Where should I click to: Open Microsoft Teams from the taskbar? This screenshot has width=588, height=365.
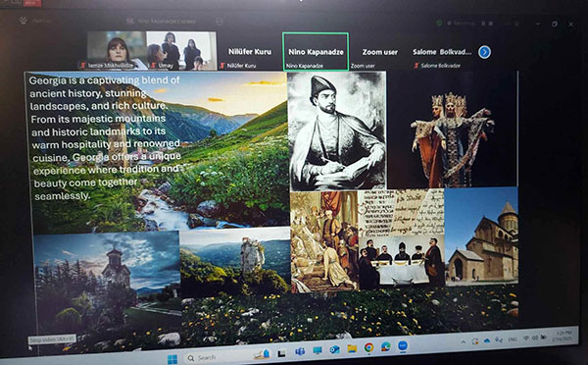pyautogui.click(x=300, y=351)
